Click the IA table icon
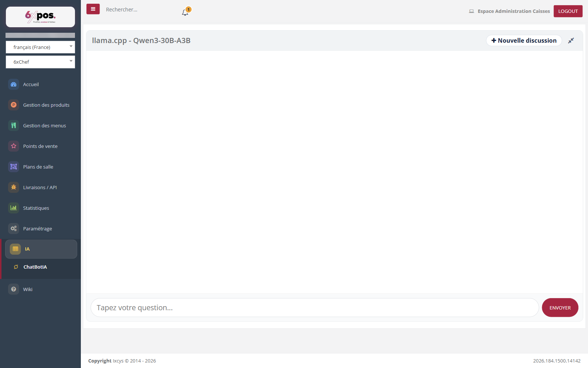The height and width of the screenshot is (368, 588). pyautogui.click(x=15, y=249)
